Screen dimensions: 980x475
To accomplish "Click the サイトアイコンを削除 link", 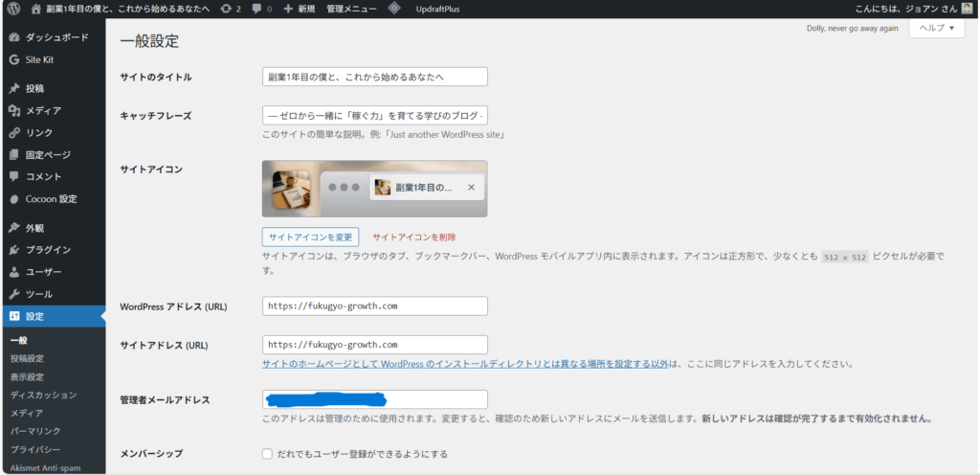I will [x=413, y=237].
